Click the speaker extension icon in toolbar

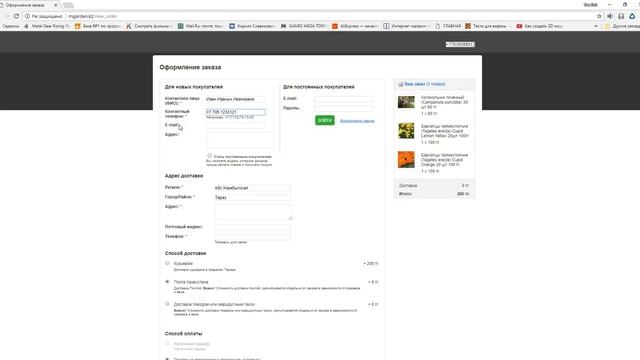[x=610, y=16]
